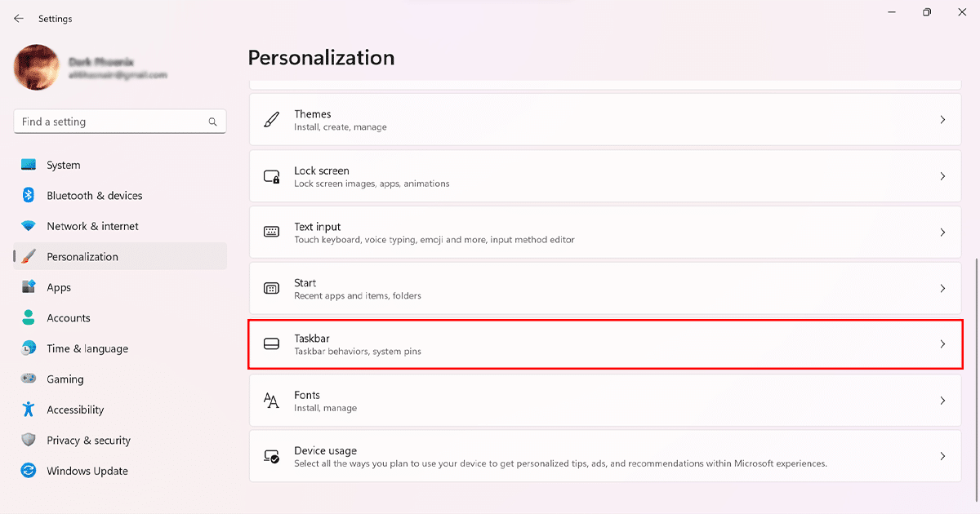This screenshot has height=514, width=980.
Task: Select Time & language in sidebar
Action: (87, 348)
